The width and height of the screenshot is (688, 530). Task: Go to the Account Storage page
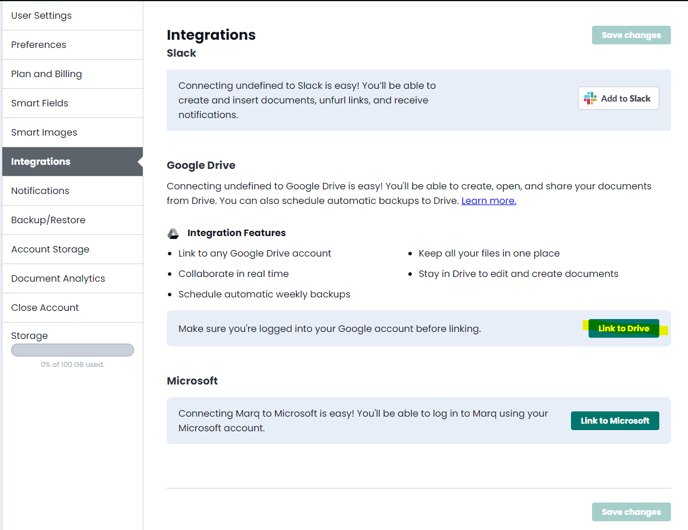[x=72, y=249]
